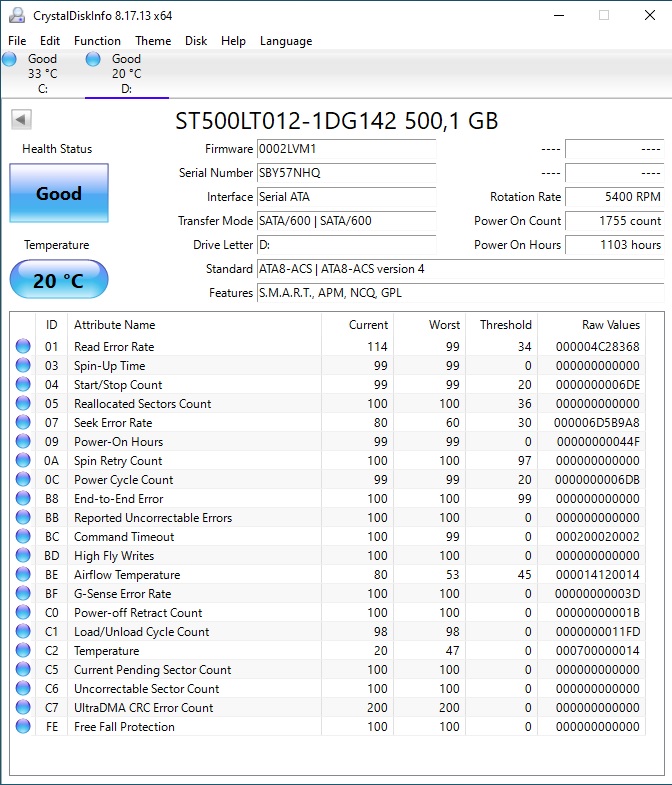Click the Serial Number field SBY57NHQ
The width and height of the screenshot is (672, 785).
346,173
